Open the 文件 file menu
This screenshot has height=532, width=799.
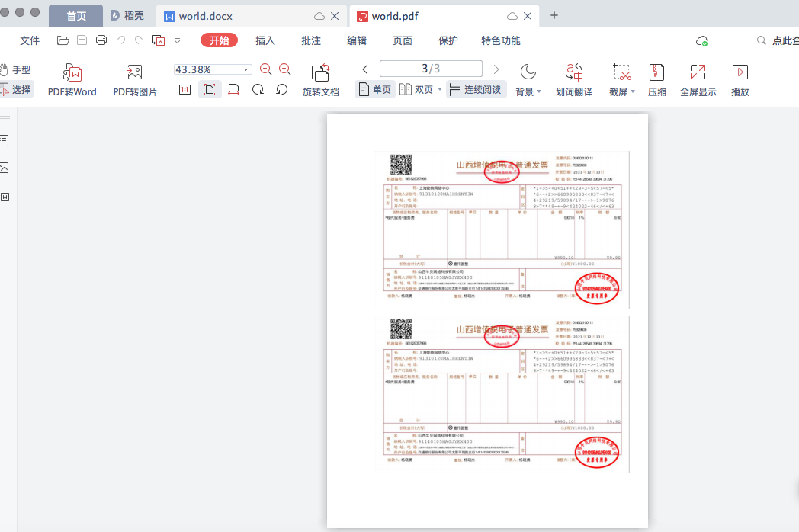pos(30,40)
